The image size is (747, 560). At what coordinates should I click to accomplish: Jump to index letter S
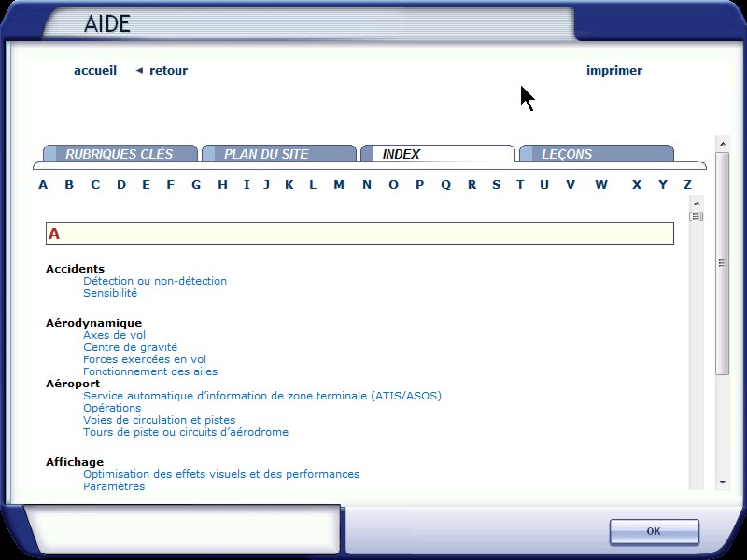[x=496, y=184]
